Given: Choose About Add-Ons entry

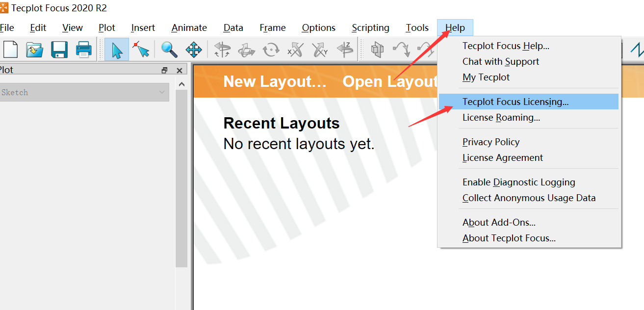Looking at the screenshot, I should click(529, 223).
